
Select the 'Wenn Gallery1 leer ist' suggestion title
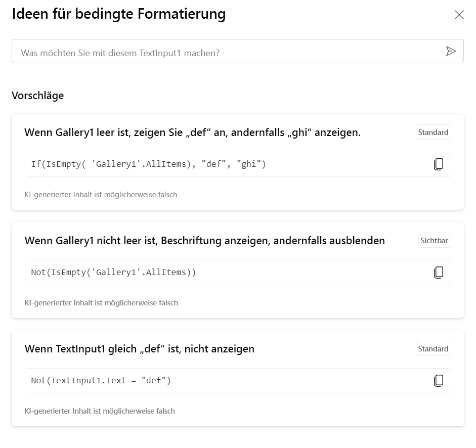192,133
